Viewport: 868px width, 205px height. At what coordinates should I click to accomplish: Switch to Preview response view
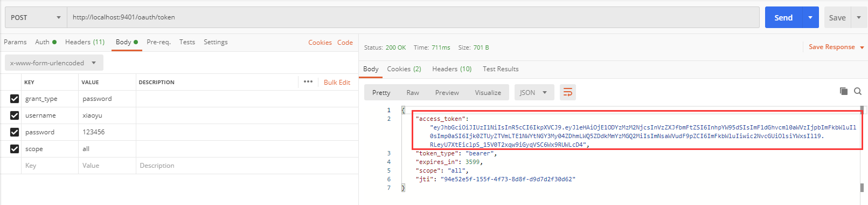(447, 93)
